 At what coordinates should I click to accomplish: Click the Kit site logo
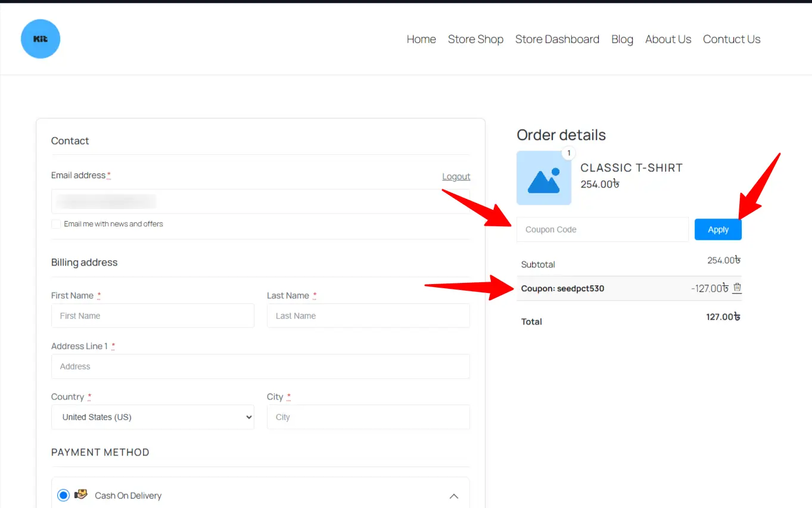[x=41, y=39]
